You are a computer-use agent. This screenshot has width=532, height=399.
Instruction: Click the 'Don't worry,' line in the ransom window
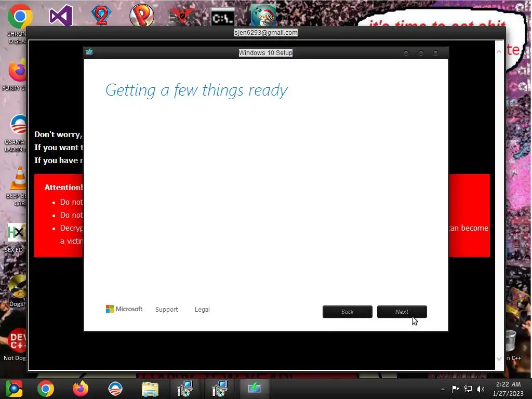58,135
